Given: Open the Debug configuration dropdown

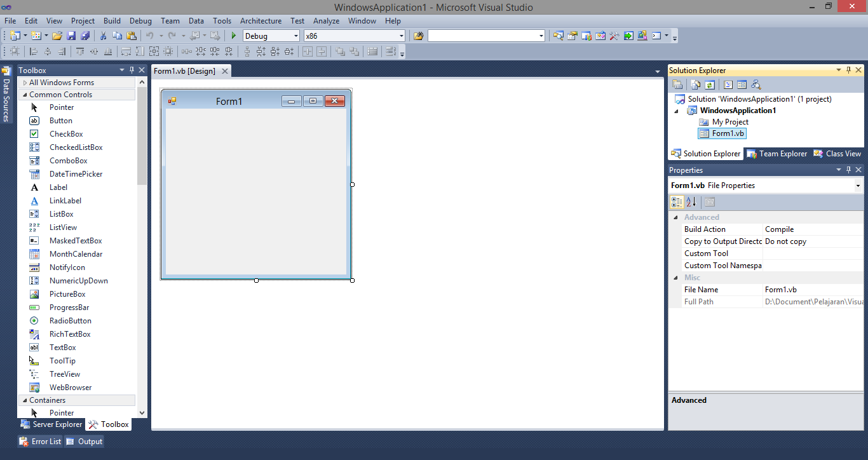Looking at the screenshot, I should click(x=295, y=36).
